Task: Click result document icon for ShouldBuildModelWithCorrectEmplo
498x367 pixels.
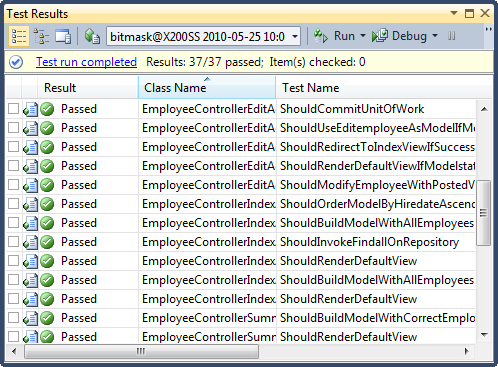Action: click(30, 318)
